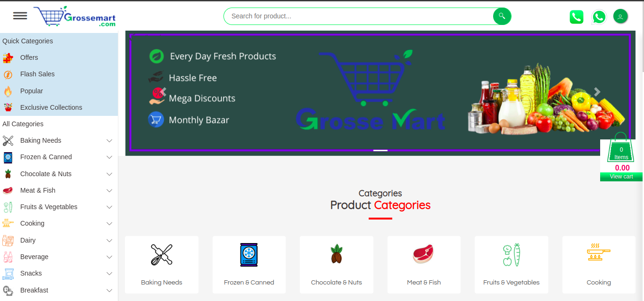Image resolution: width=644 pixels, height=301 pixels.
Task: Focus the Search for product field
Action: pyautogui.click(x=359, y=16)
